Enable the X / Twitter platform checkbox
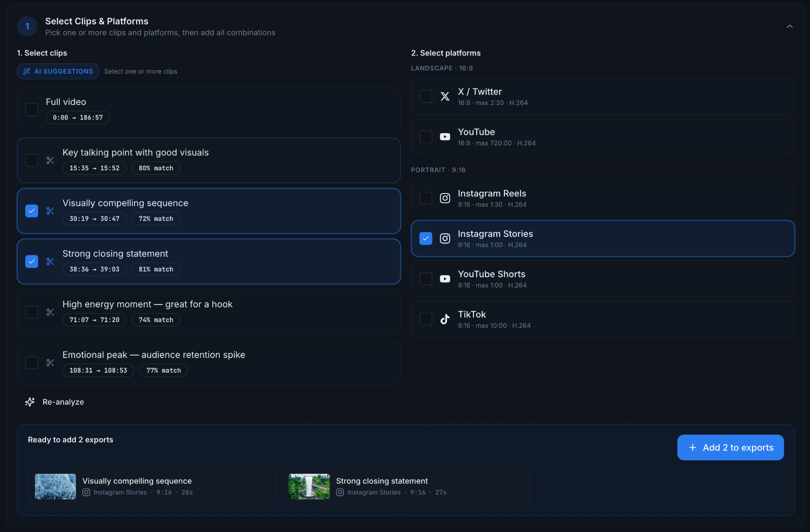This screenshot has height=532, width=810. (x=426, y=97)
